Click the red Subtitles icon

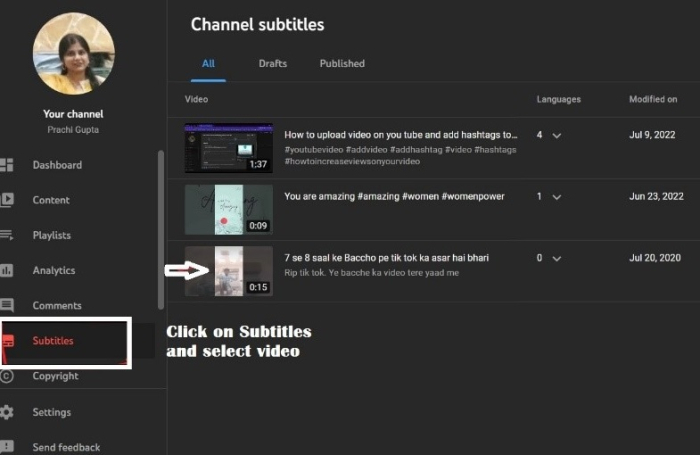8,341
